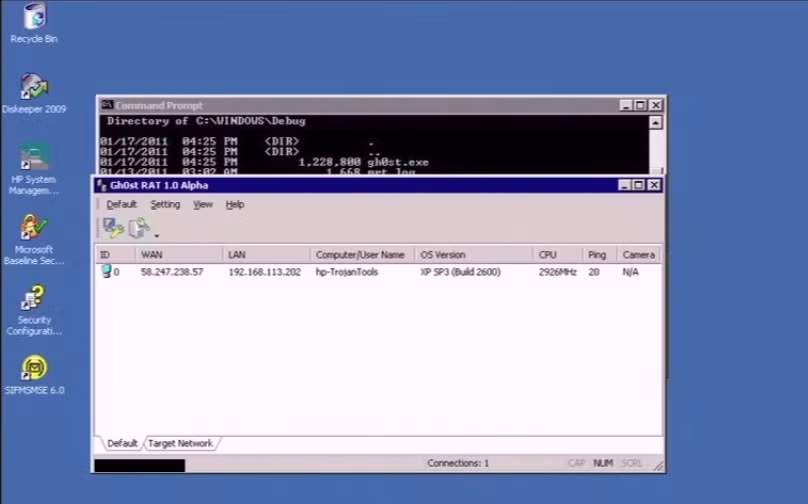
Task: Close the Gh0st RAT window
Action: [x=654, y=185]
